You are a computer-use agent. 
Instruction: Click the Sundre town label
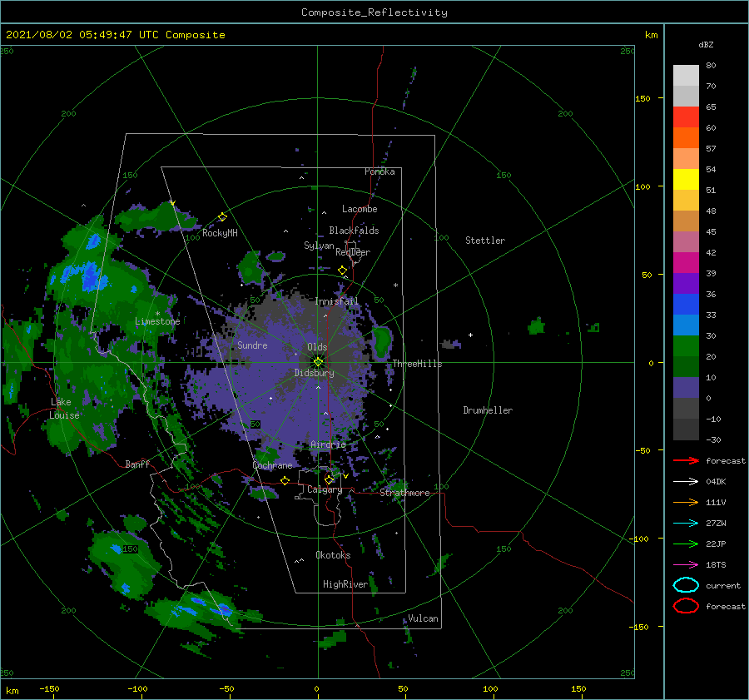point(252,345)
